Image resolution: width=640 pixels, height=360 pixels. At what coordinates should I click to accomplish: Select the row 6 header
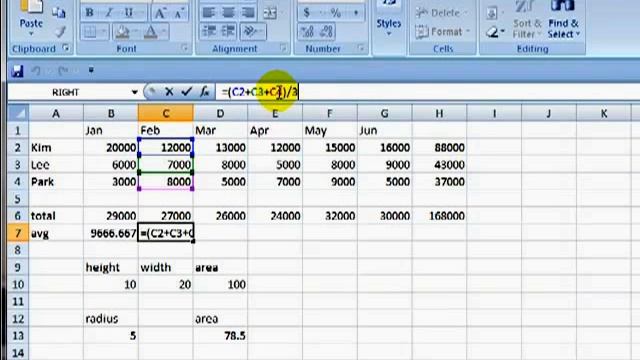coord(18,216)
